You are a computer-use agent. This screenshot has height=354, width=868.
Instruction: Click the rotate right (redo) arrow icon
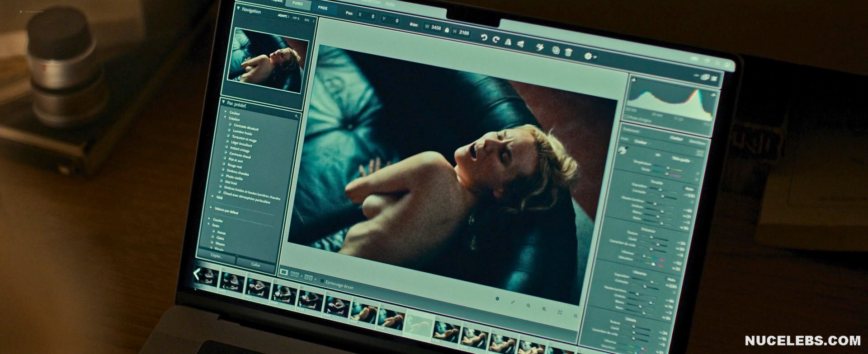496,40
